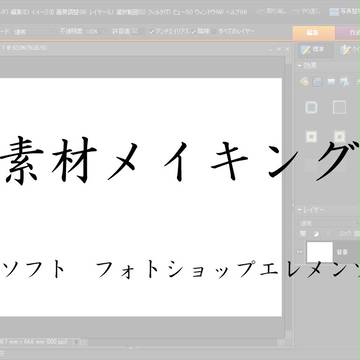Viewport: 360px width, 360px height.
Task: Click the 不透明度 opacity value field
Action: pyautogui.click(x=91, y=31)
